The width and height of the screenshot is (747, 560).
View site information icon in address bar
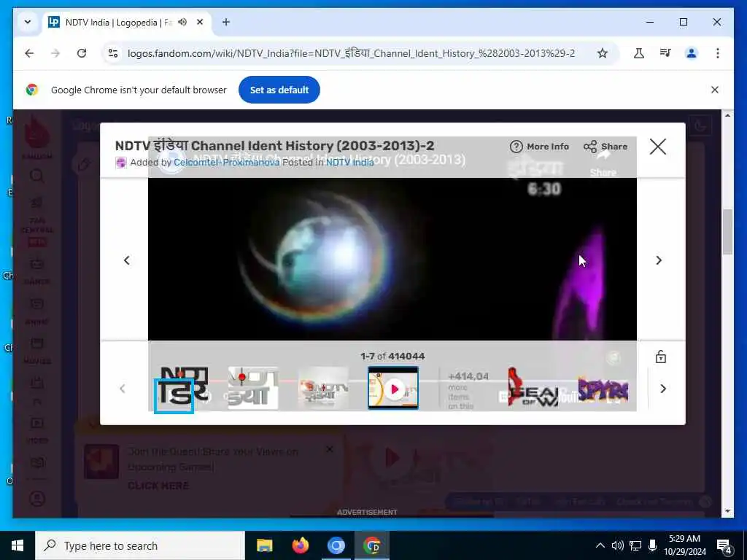113,53
